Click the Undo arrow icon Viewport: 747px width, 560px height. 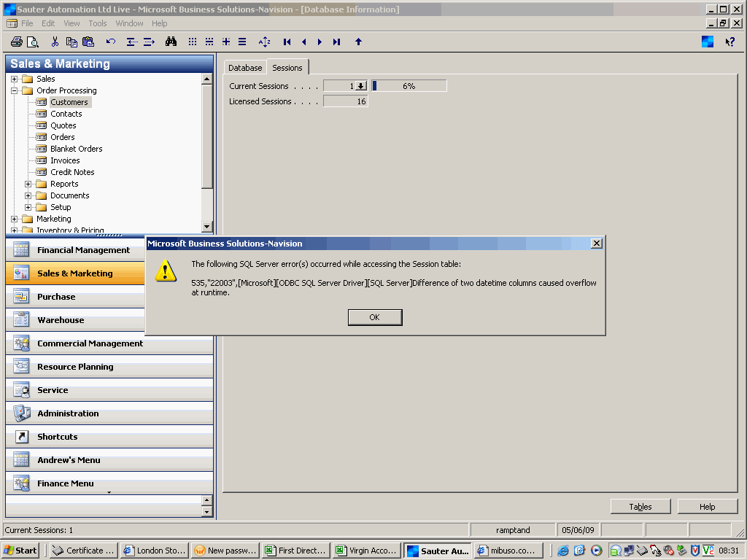111,42
